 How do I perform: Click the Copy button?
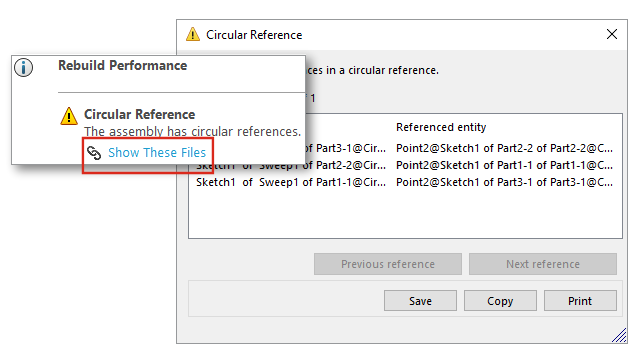(500, 301)
